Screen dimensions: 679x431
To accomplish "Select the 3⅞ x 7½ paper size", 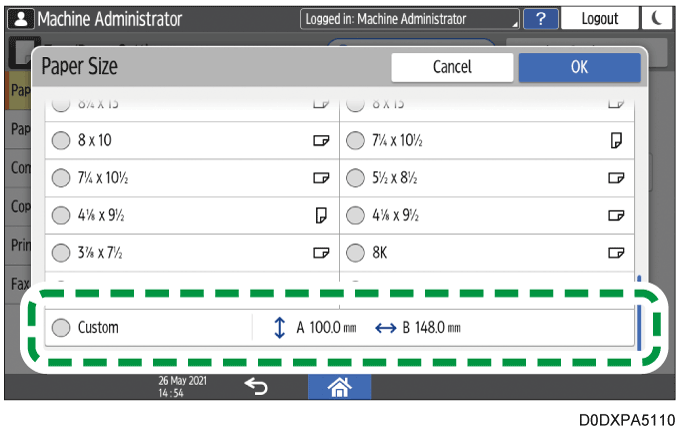I will (61, 253).
